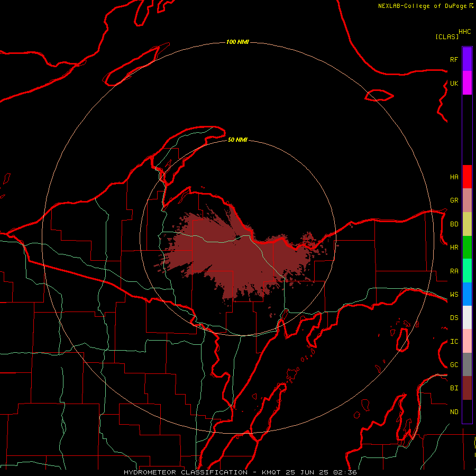Click the BD legend label
The height and width of the screenshot is (476, 476).
454,224
